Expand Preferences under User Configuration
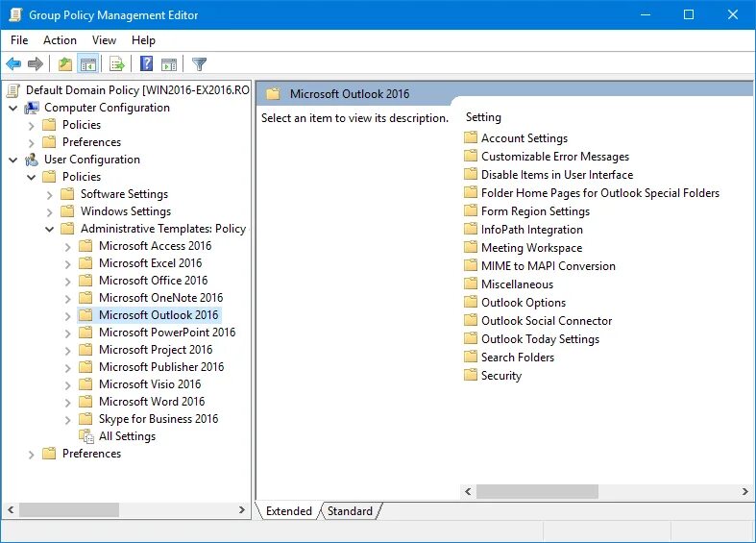The width and height of the screenshot is (756, 543). pos(32,455)
